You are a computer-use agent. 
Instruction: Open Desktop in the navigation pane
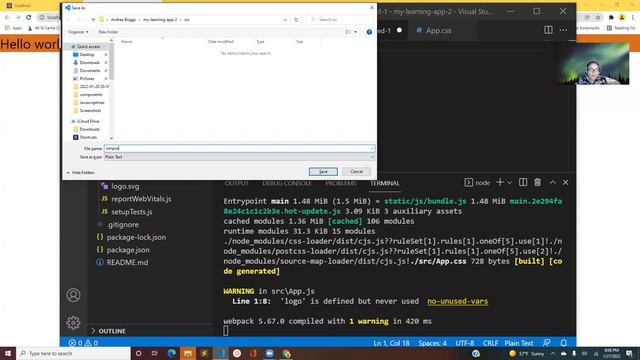point(87,55)
